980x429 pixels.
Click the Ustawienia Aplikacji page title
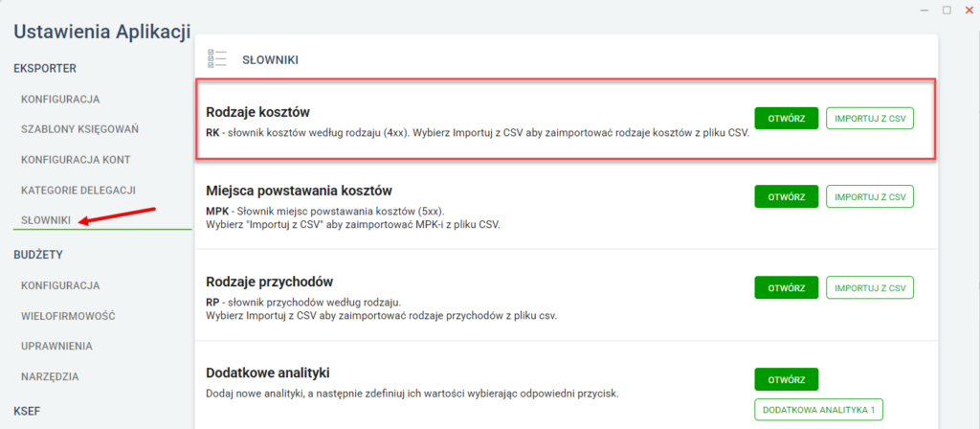pos(101,33)
